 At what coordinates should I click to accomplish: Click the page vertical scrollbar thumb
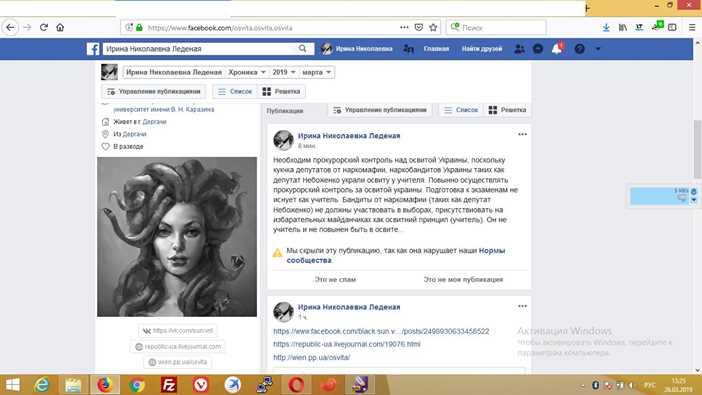[697, 149]
